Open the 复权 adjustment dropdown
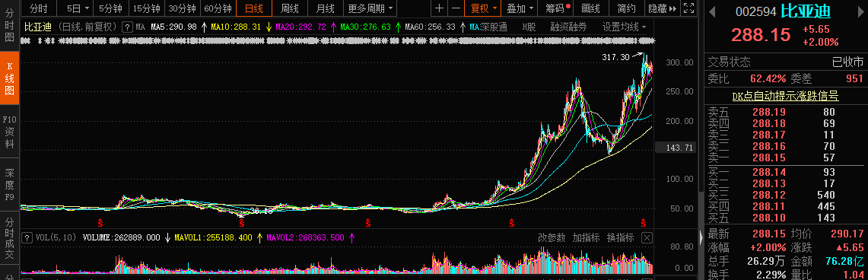The height and width of the screenshot is (280, 868). click(x=484, y=8)
